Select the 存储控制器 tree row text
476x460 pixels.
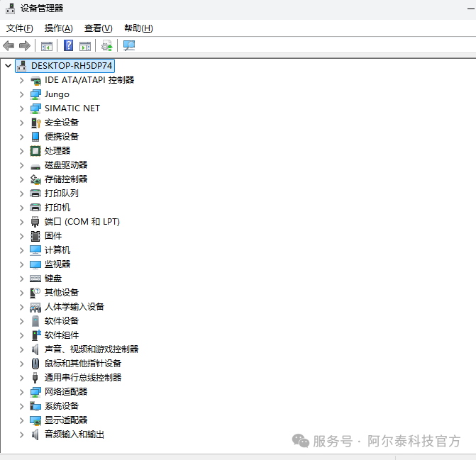(x=66, y=179)
